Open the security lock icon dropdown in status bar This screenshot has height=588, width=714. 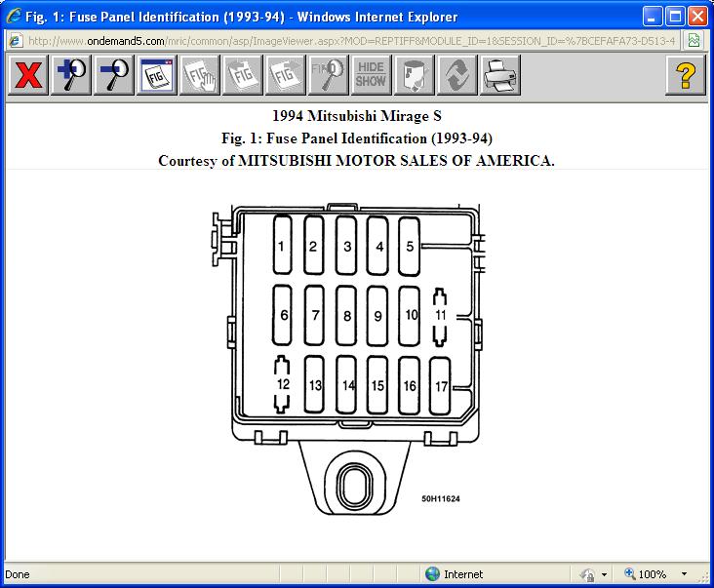pyautogui.click(x=604, y=574)
